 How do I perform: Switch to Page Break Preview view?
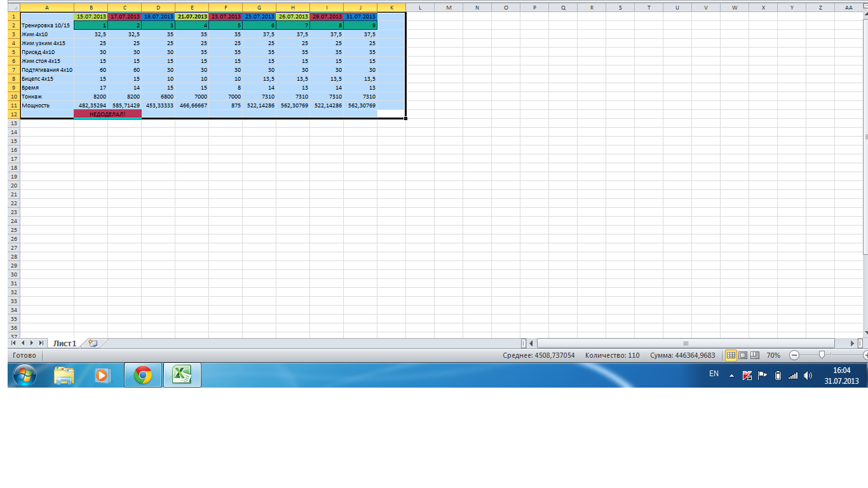click(x=754, y=355)
